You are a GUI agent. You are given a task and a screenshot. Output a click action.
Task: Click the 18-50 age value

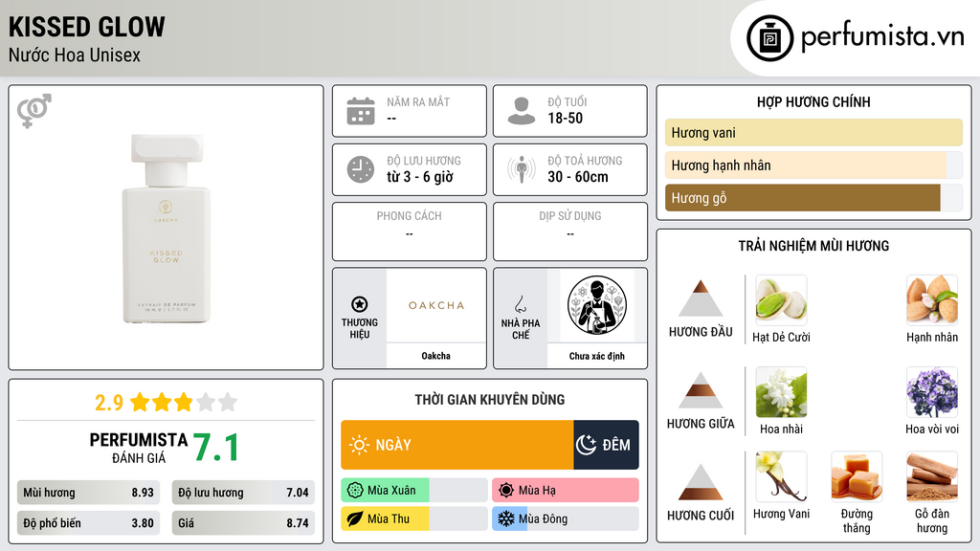click(x=565, y=118)
